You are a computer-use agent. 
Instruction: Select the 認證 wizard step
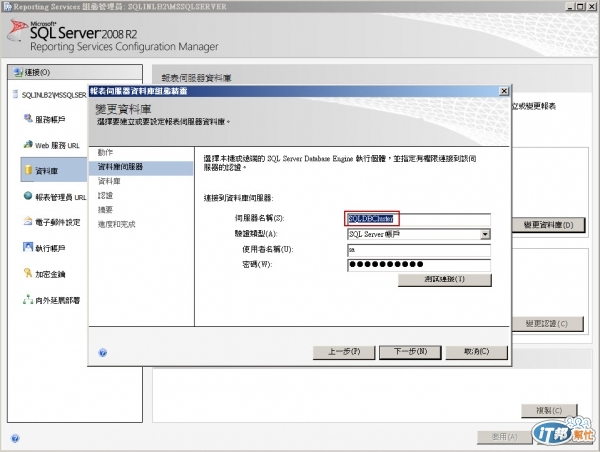click(105, 196)
